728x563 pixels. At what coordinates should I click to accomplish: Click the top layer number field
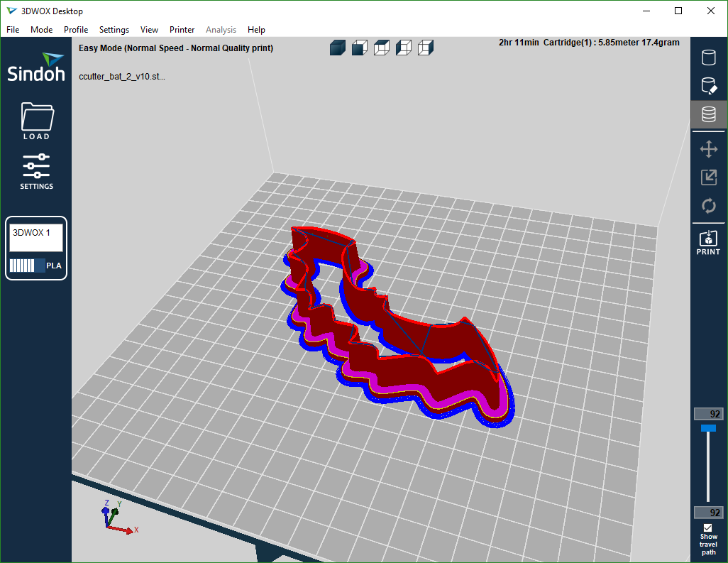coord(708,414)
